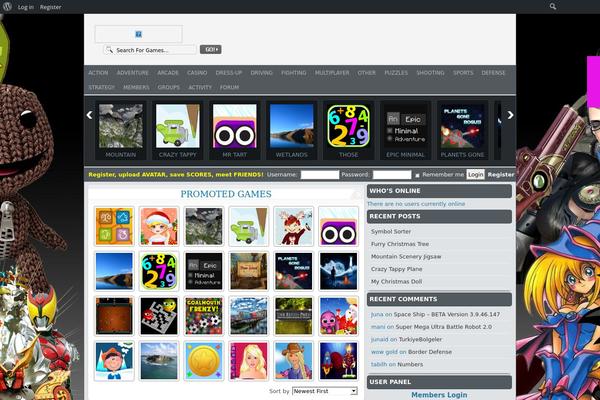Open harbor city waterfront game icon
The image size is (600, 400).
tap(249, 316)
